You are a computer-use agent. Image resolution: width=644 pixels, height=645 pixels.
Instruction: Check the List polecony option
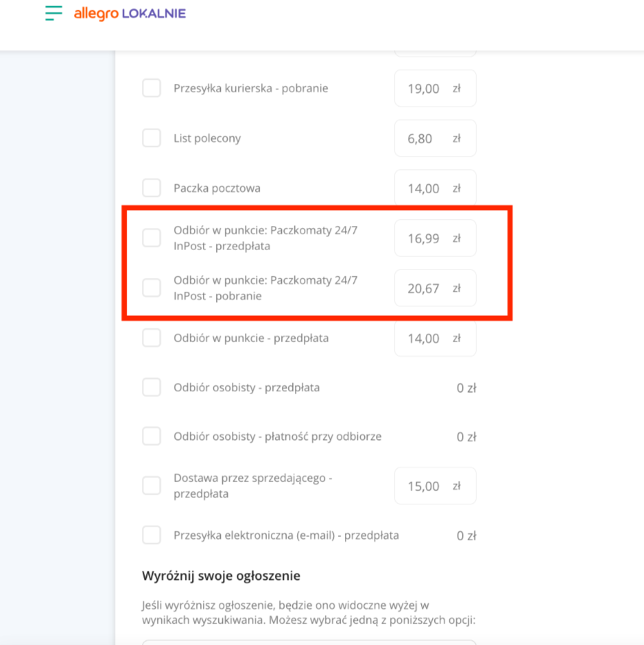click(152, 138)
